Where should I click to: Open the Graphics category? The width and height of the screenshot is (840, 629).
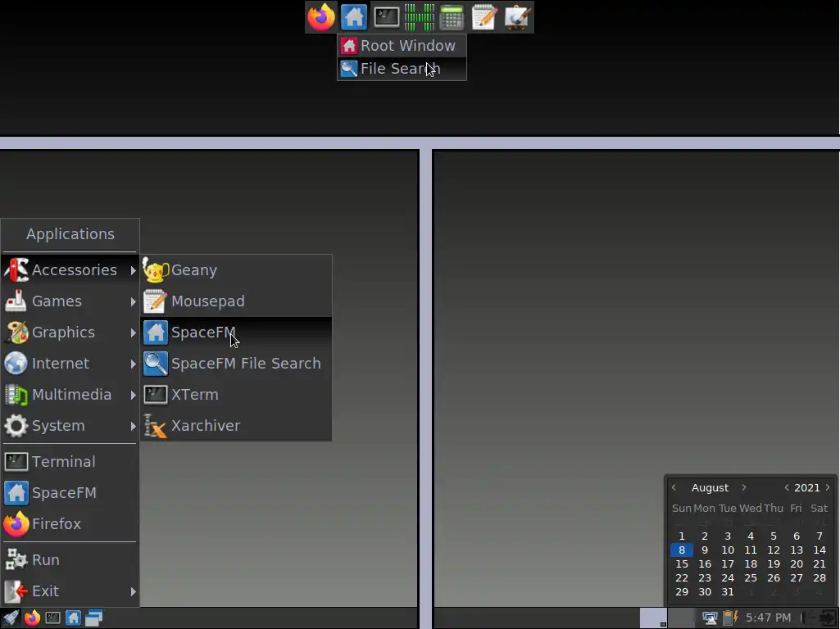click(70, 333)
